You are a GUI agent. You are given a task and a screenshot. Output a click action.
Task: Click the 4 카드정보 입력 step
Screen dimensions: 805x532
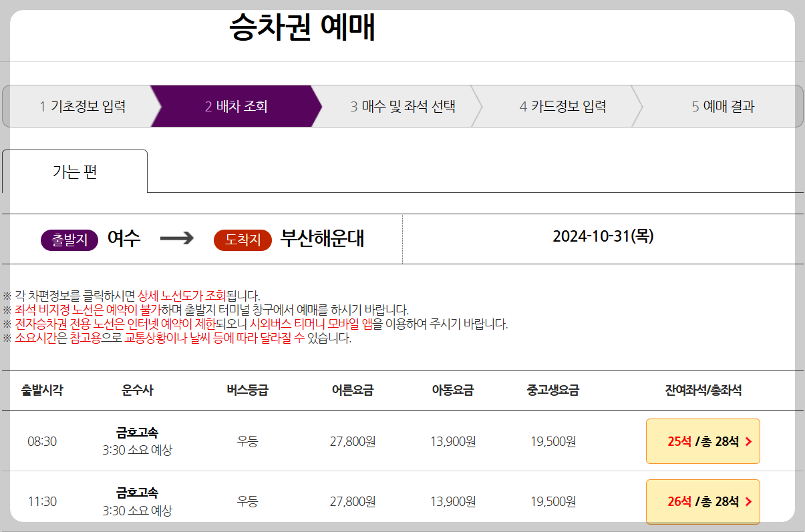(565, 106)
